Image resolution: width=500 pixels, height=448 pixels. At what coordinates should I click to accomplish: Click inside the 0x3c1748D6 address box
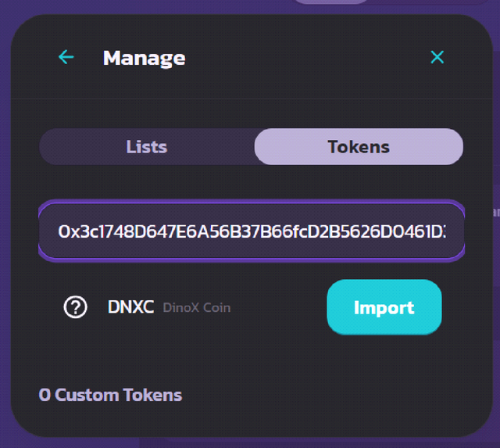point(252,231)
